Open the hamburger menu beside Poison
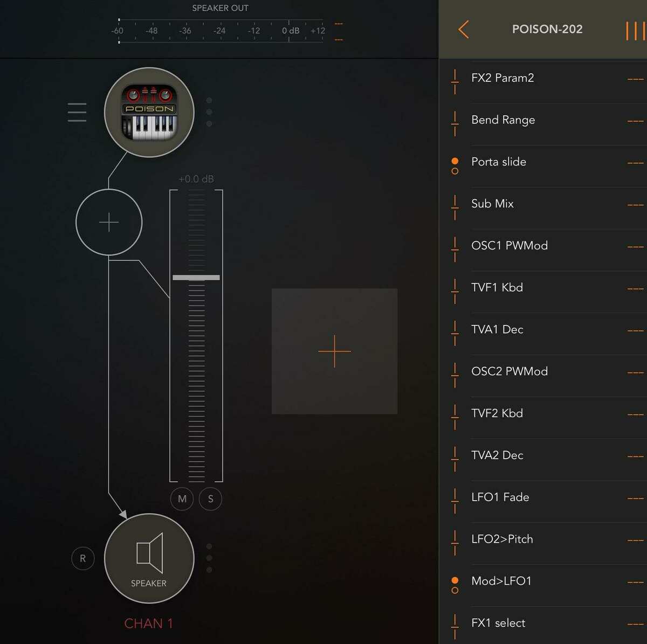This screenshot has height=644, width=647. (x=77, y=112)
